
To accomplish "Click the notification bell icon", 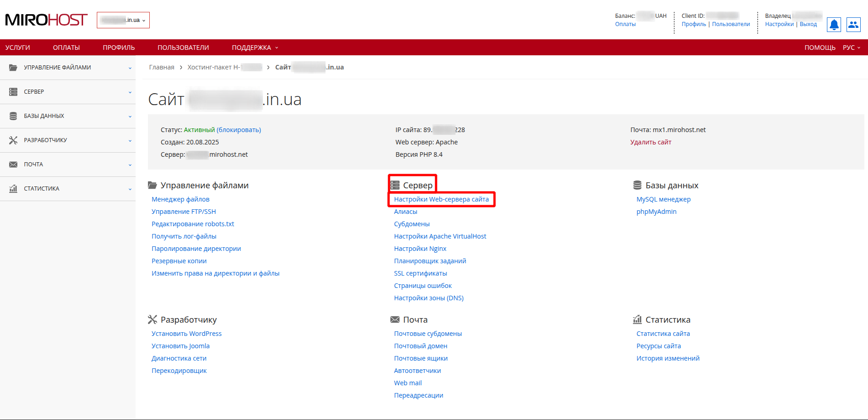I will click(x=834, y=25).
